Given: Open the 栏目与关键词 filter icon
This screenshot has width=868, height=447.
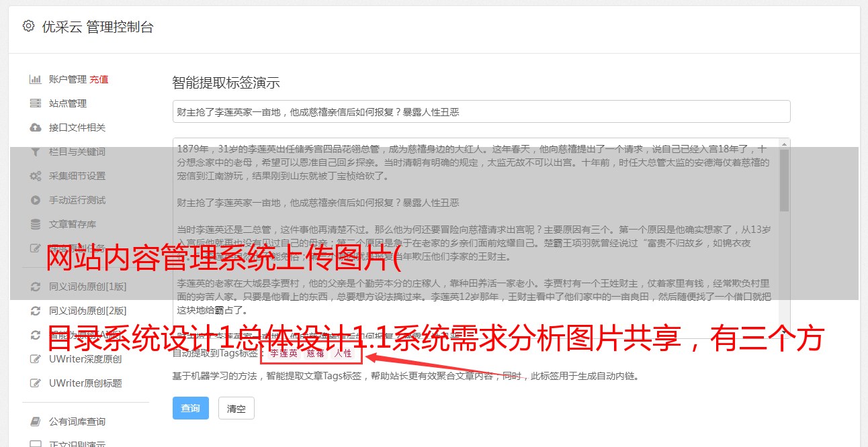Looking at the screenshot, I should 36,152.
